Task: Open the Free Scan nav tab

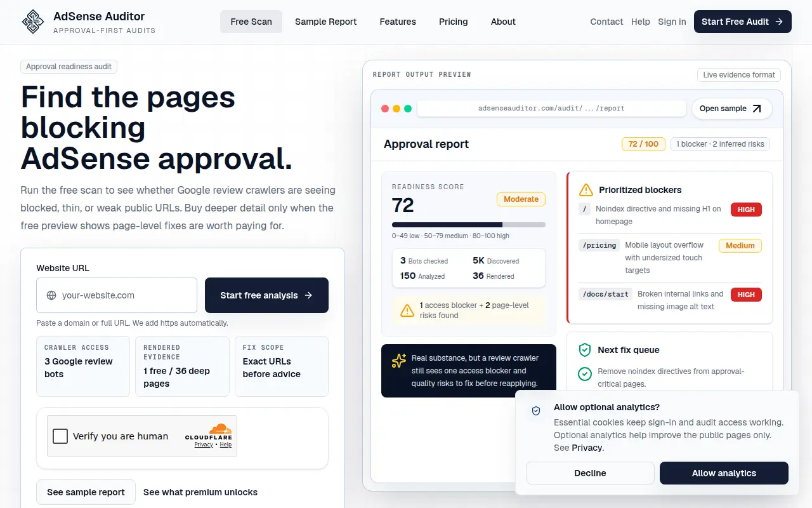Action: click(x=251, y=22)
